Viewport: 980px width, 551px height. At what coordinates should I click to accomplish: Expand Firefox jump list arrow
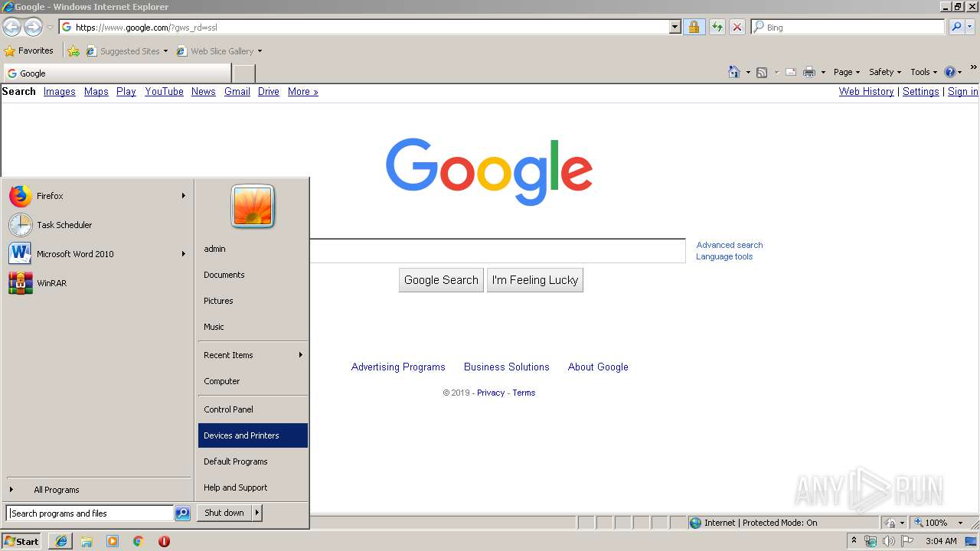184,196
